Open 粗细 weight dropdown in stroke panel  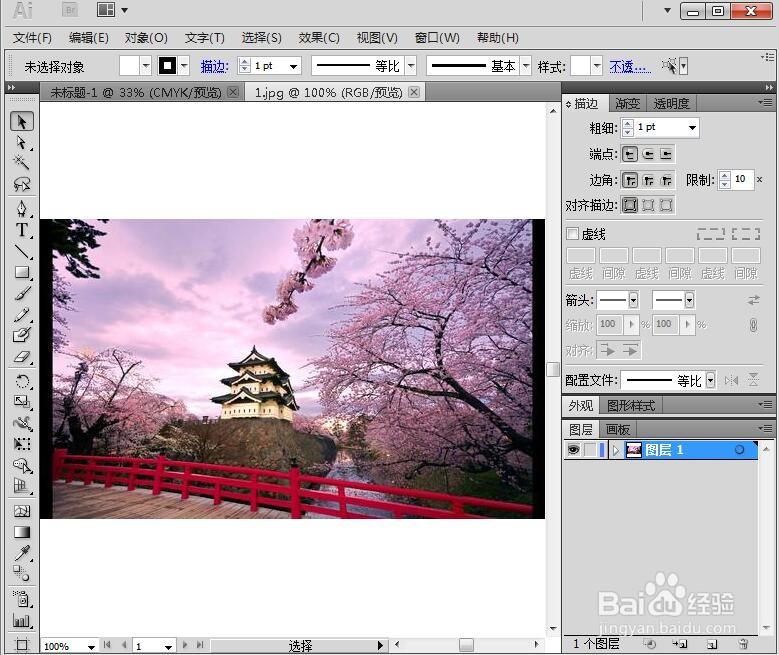(x=692, y=128)
